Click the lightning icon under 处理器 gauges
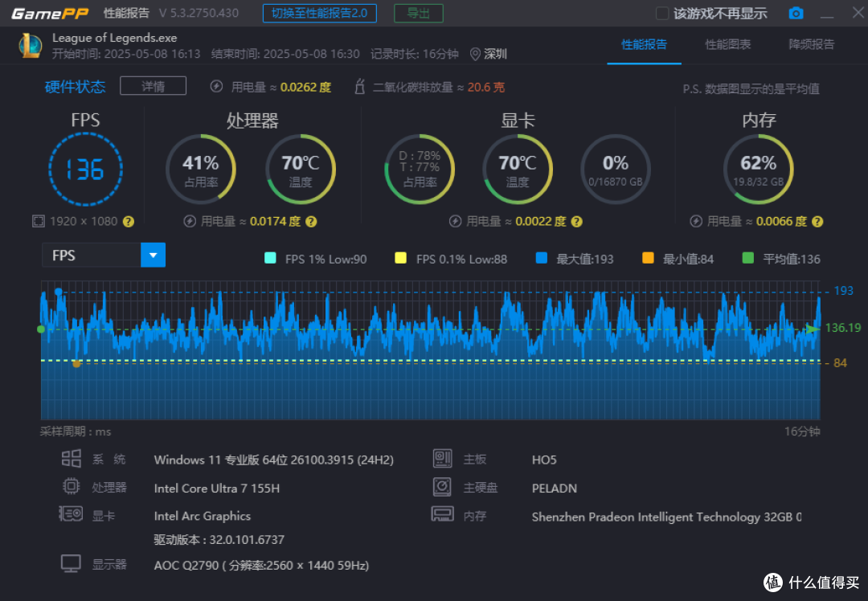The width and height of the screenshot is (868, 601). point(190,222)
